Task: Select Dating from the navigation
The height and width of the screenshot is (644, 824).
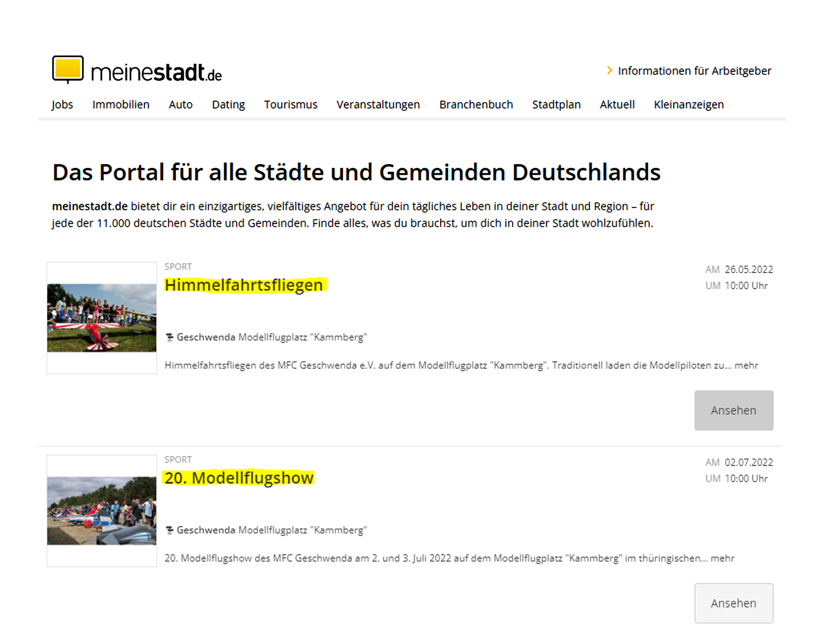Action: [x=228, y=105]
